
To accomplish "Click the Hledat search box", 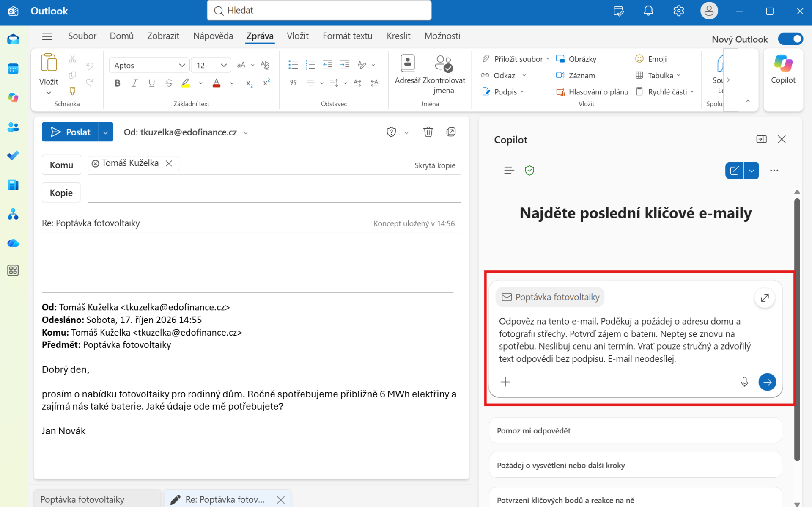I will 319,11.
